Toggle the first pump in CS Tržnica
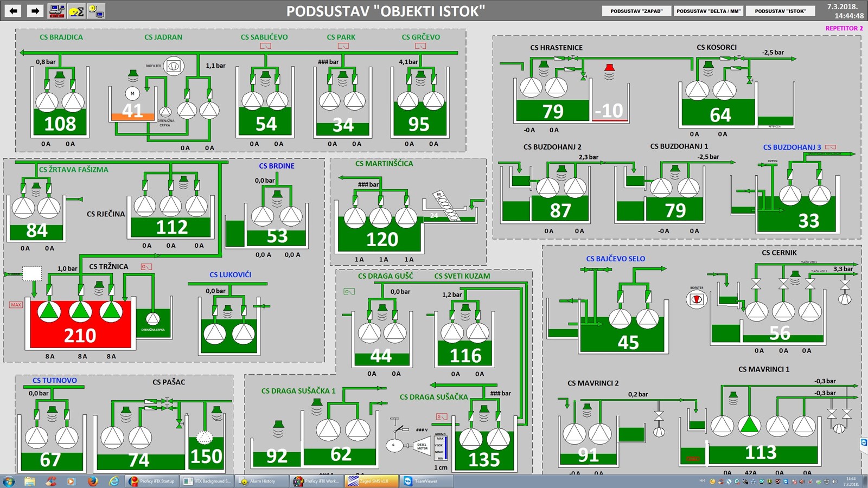 click(49, 311)
